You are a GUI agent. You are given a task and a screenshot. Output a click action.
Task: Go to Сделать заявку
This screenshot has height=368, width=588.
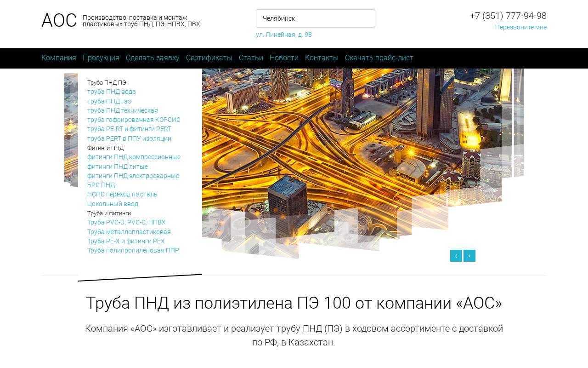coord(153,58)
